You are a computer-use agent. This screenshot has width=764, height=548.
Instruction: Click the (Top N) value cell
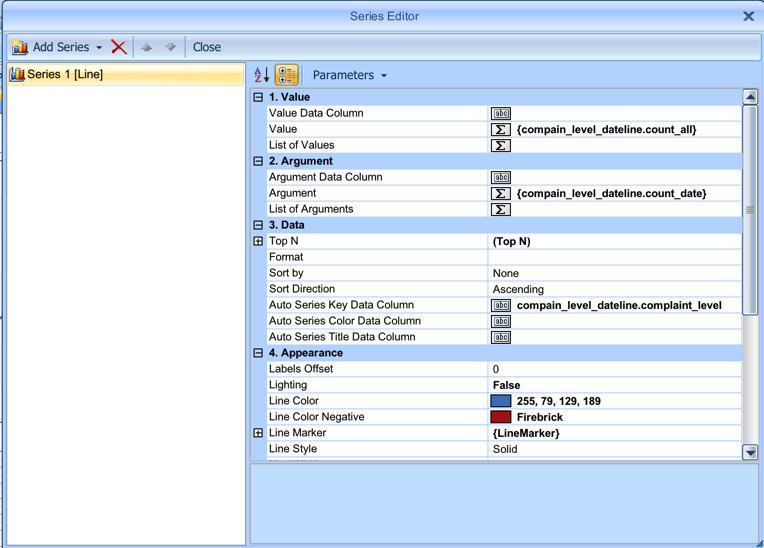click(615, 241)
